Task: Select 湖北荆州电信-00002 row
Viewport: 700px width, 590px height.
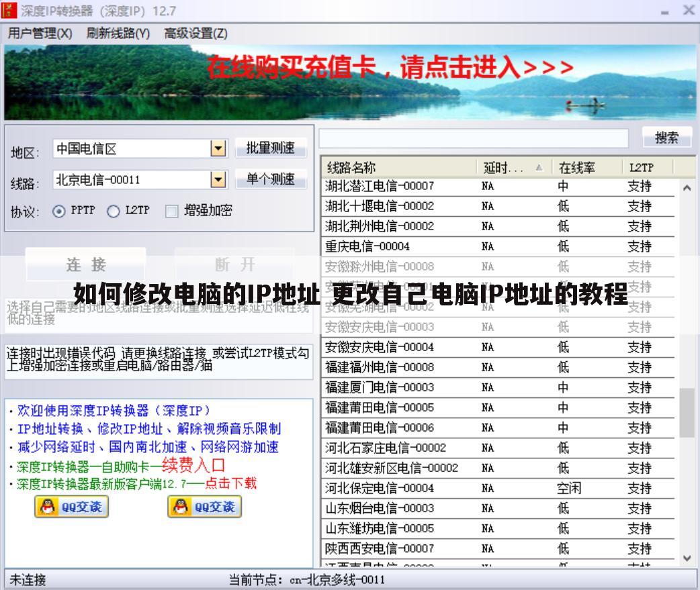Action: (498, 226)
